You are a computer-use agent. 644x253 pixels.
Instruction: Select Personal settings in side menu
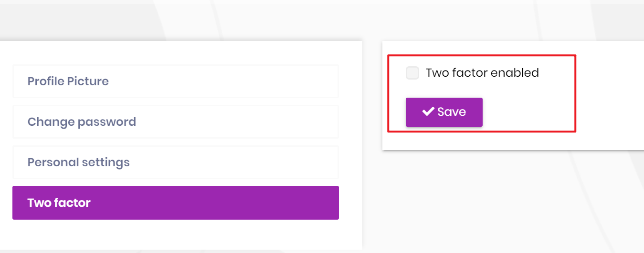(175, 162)
